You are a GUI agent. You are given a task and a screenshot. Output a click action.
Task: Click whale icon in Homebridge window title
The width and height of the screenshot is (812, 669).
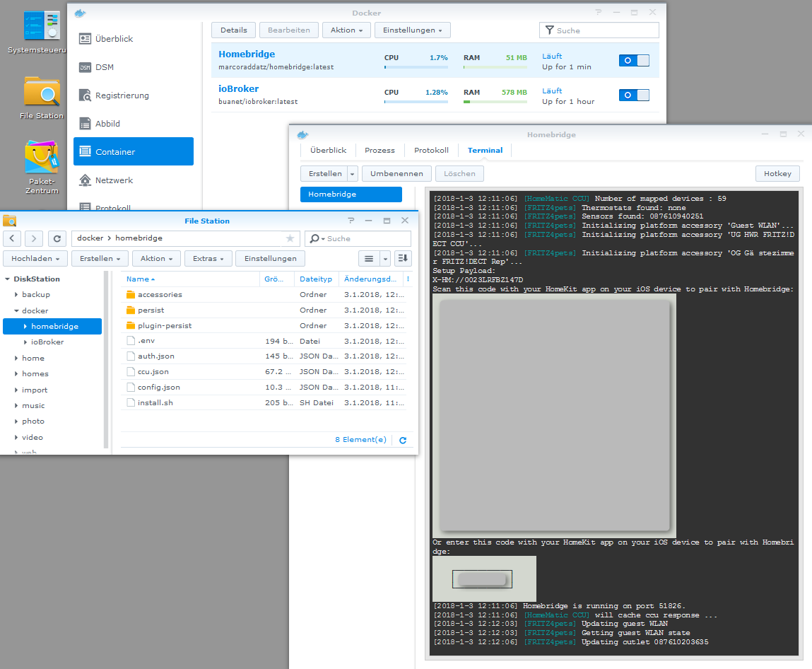302,135
